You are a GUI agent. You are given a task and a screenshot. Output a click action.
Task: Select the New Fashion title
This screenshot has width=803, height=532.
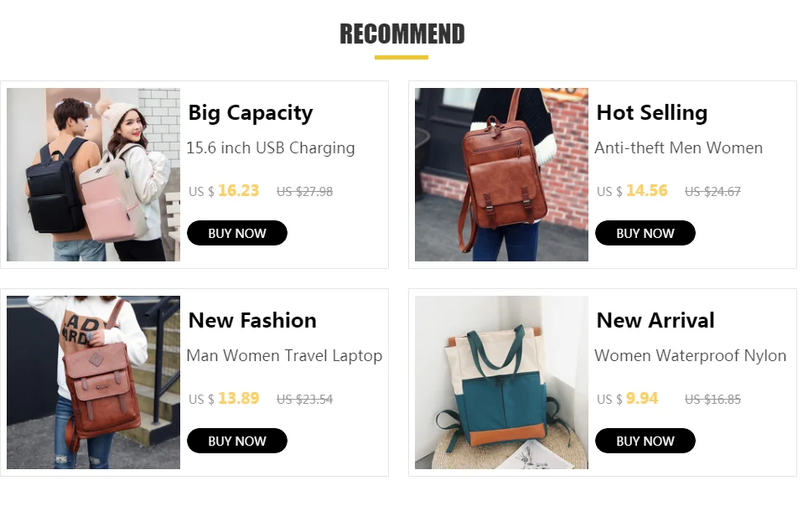click(x=252, y=321)
